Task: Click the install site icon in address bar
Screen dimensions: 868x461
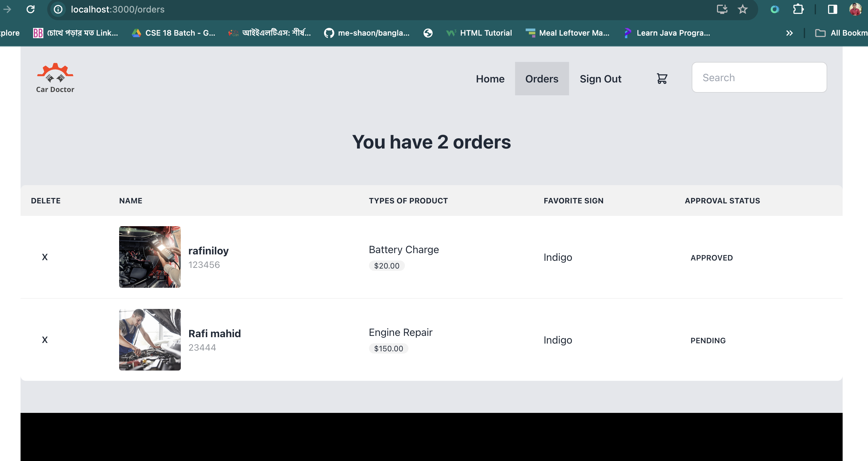Action: coord(722,9)
